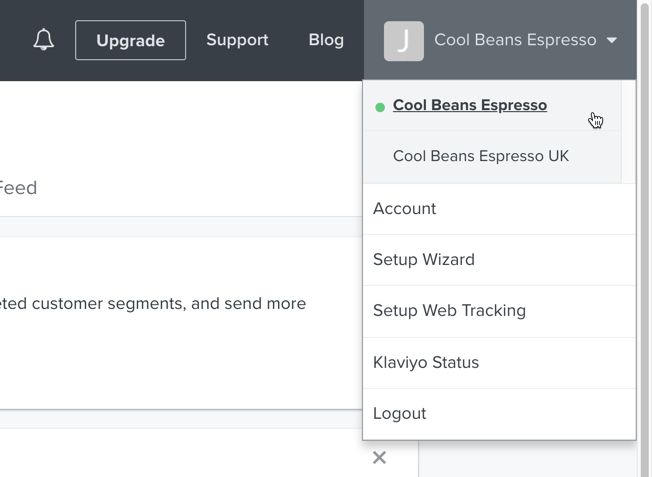This screenshot has width=652, height=477.
Task: Collapse the account dropdown arrow
Action: coord(611,40)
